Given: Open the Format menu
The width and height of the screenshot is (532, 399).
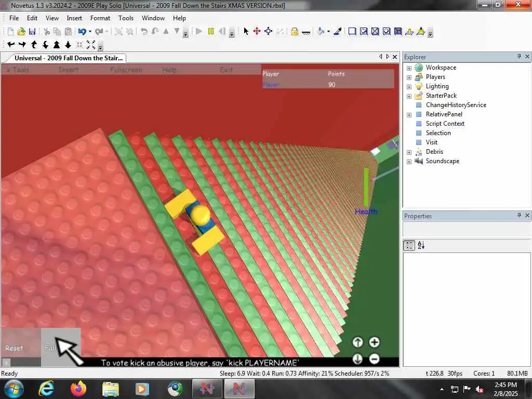Looking at the screenshot, I should point(100,18).
